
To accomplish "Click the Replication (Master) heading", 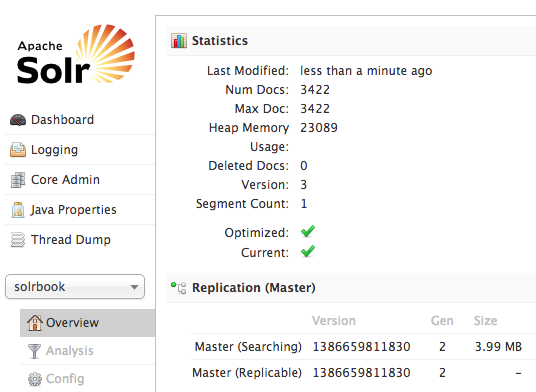I will click(x=254, y=288).
